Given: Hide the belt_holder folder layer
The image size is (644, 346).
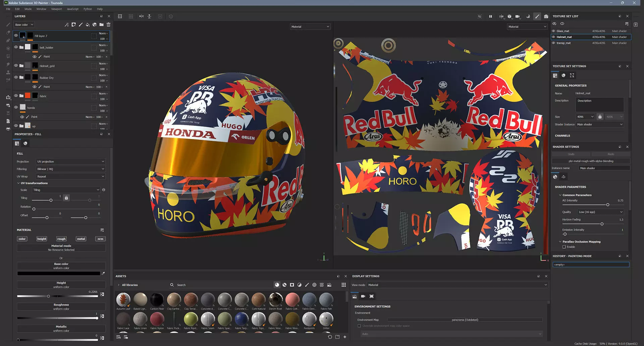Looking at the screenshot, I should pyautogui.click(x=16, y=47).
